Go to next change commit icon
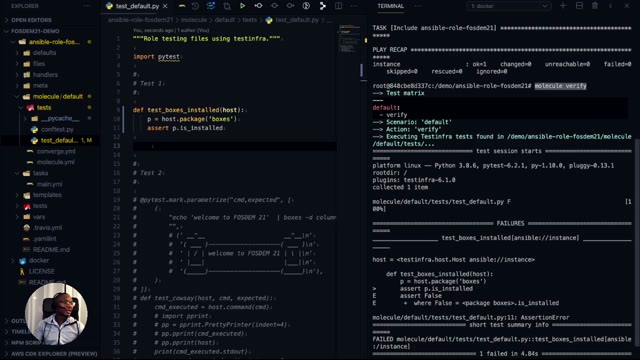 pyautogui.click(x=290, y=6)
